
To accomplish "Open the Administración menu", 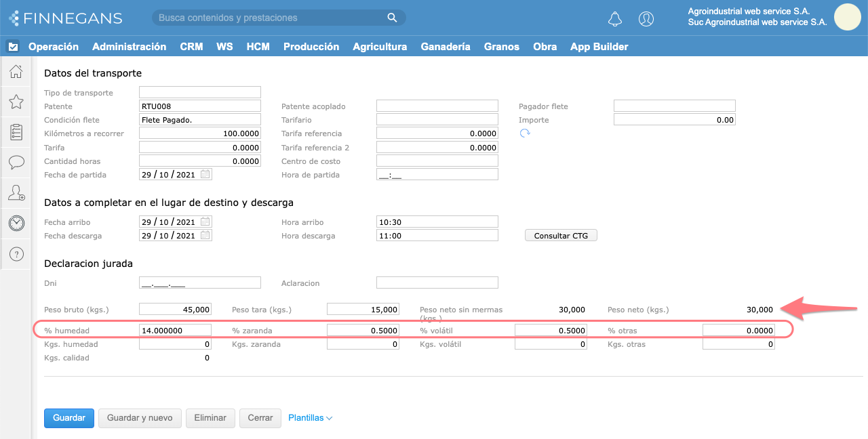I will 129,47.
